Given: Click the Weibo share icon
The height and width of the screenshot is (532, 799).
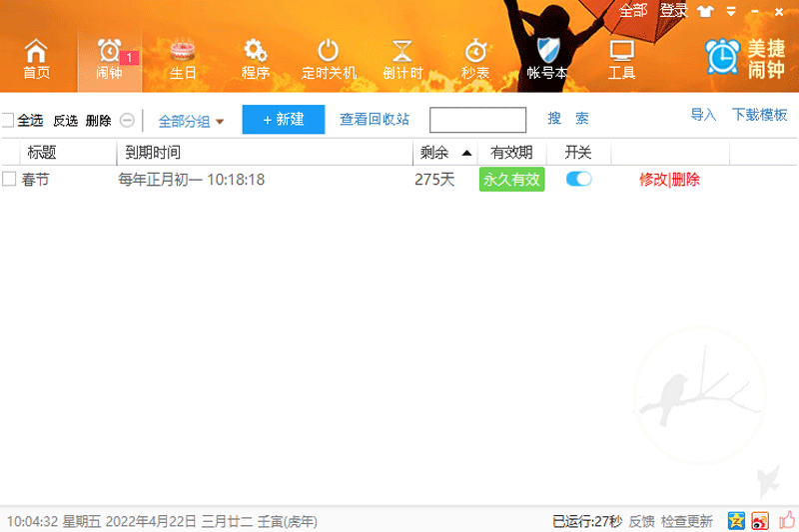Looking at the screenshot, I should (760, 521).
